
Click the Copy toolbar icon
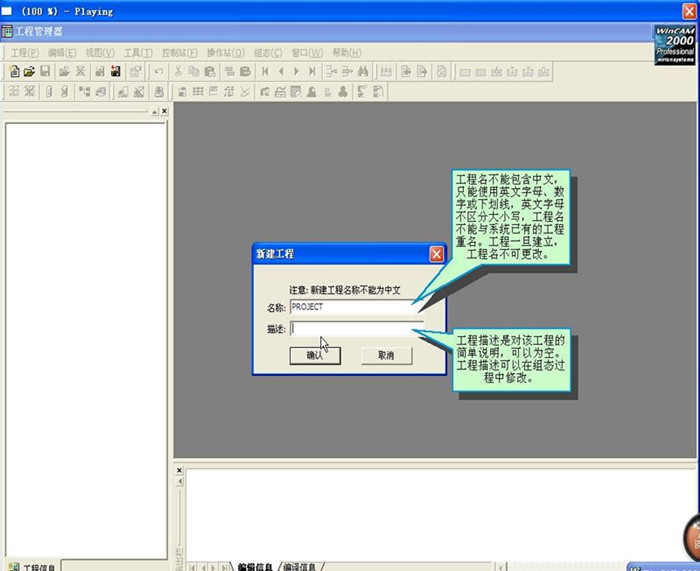[194, 71]
